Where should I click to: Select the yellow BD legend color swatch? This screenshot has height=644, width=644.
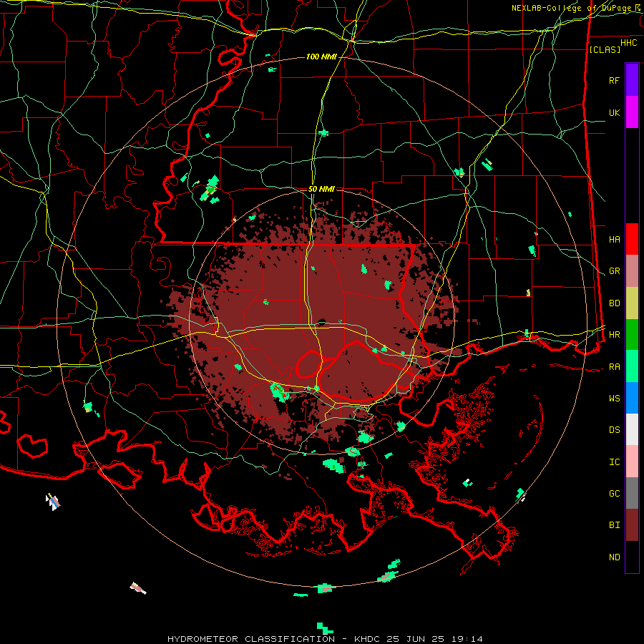tap(632, 303)
